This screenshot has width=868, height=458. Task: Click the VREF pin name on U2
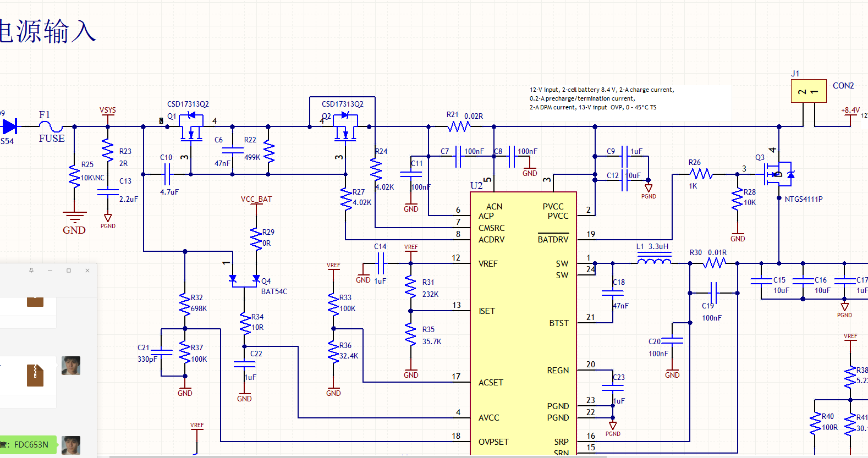pyautogui.click(x=488, y=264)
